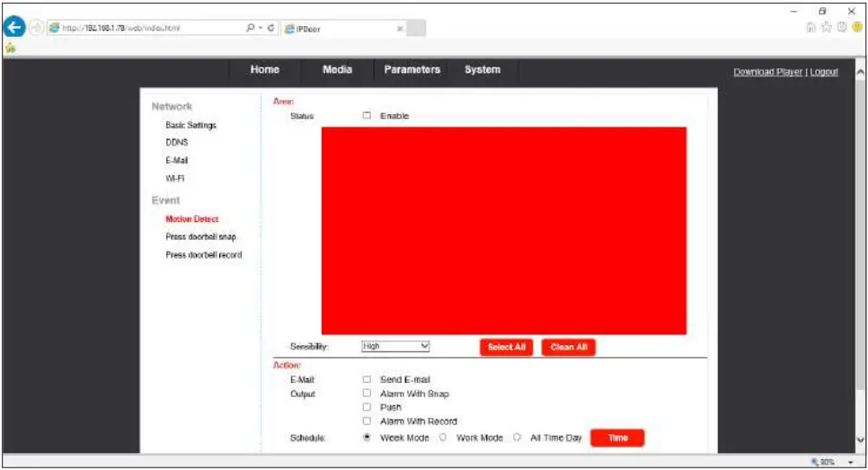
Task: Open the E-Mail settings page
Action: 177,161
